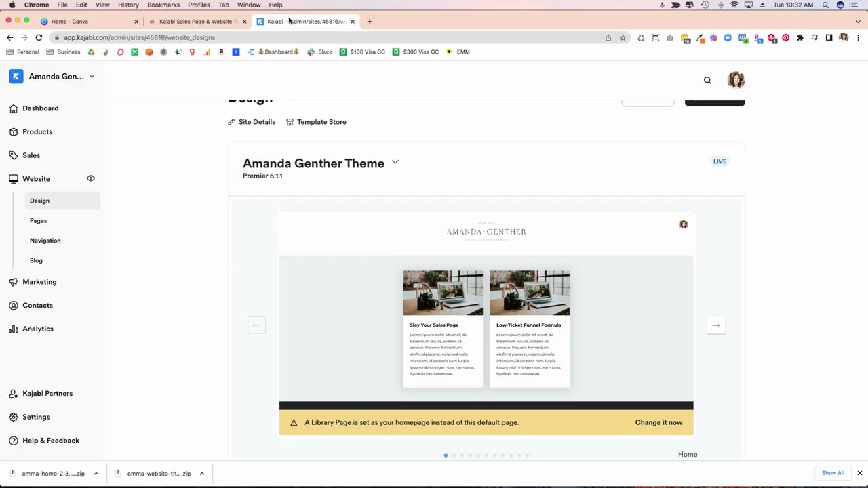
Task: Select Design under Website
Action: click(62, 201)
